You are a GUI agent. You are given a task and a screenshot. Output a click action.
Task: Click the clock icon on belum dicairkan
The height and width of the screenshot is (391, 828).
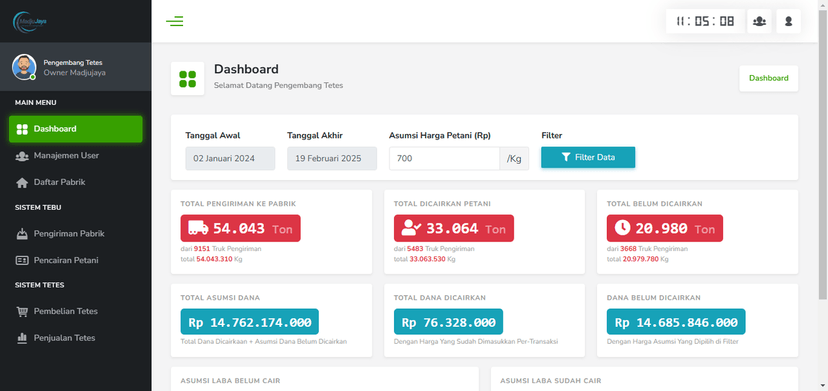622,228
